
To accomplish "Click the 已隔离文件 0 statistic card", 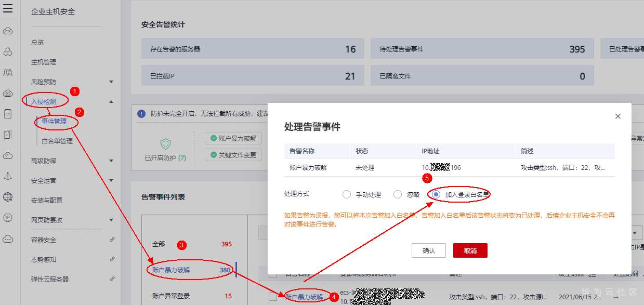I will tap(482, 76).
